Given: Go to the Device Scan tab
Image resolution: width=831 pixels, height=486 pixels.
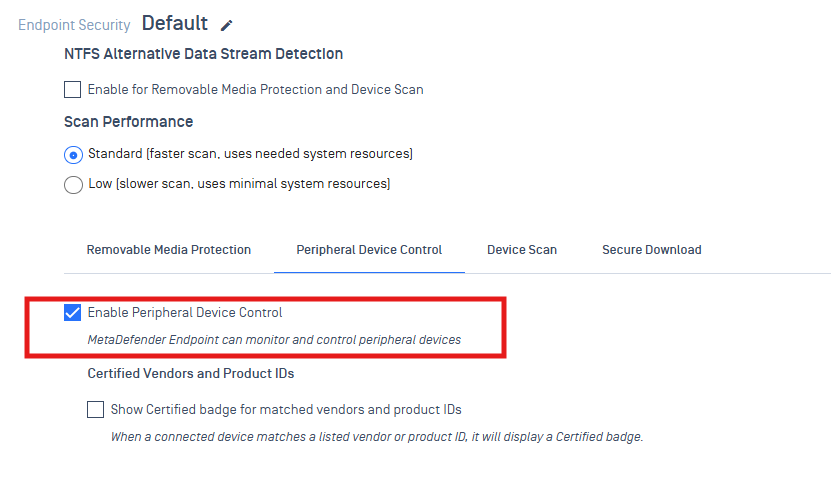Looking at the screenshot, I should (x=522, y=250).
